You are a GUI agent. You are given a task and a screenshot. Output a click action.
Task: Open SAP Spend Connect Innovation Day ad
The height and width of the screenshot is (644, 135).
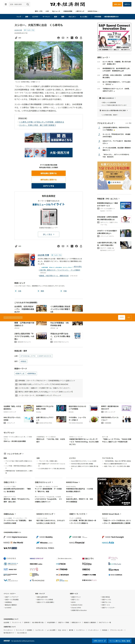114,37
